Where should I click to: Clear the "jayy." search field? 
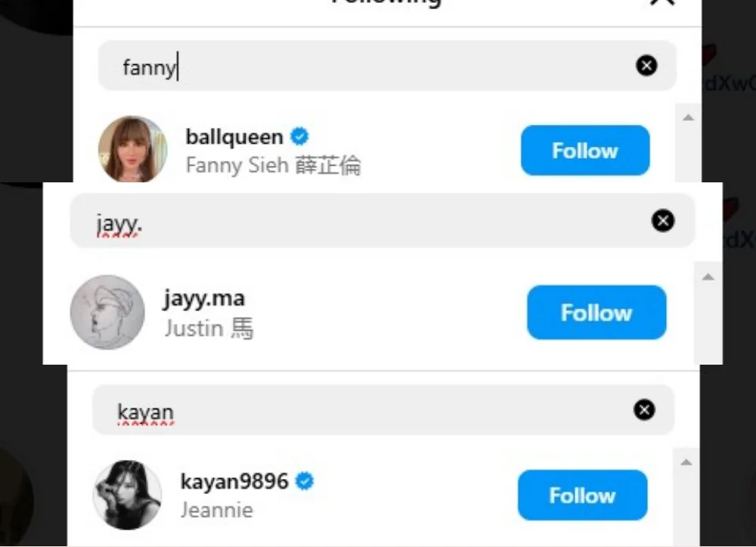coord(663,221)
